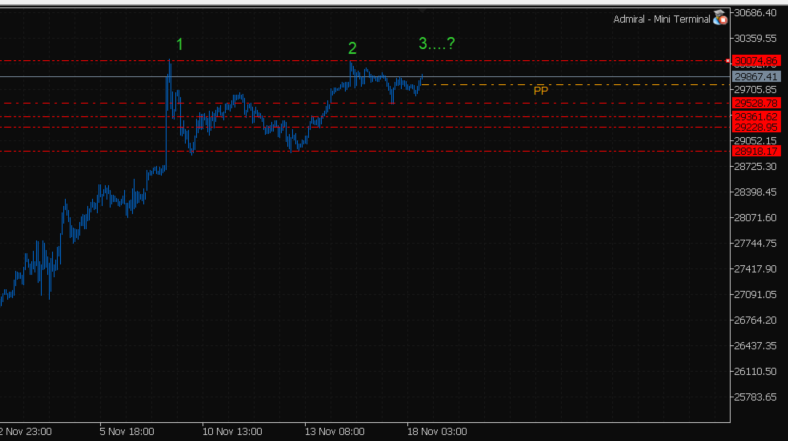Click the 27091.05 price axis value
Screen dimensions: 788x441
point(755,294)
